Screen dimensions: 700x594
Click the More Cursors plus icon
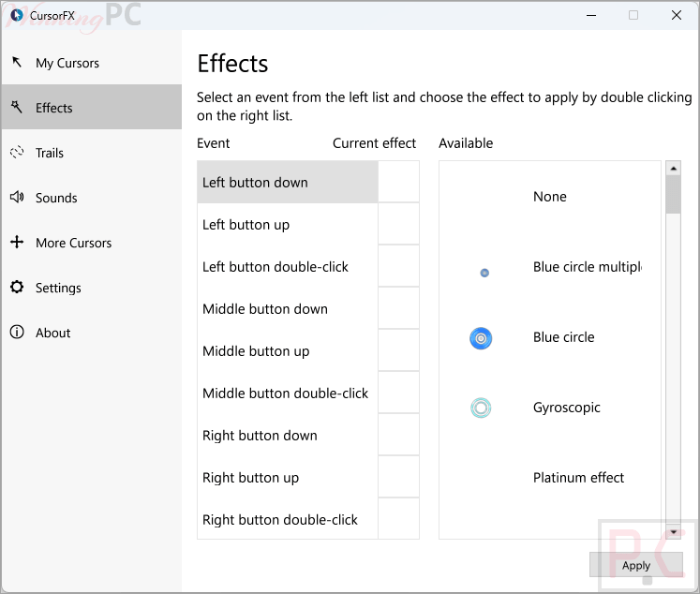tap(17, 242)
